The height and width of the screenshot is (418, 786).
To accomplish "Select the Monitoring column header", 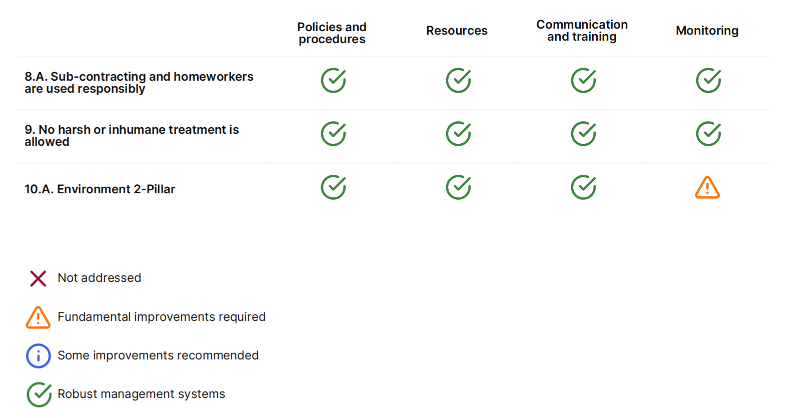I will pyautogui.click(x=707, y=31).
